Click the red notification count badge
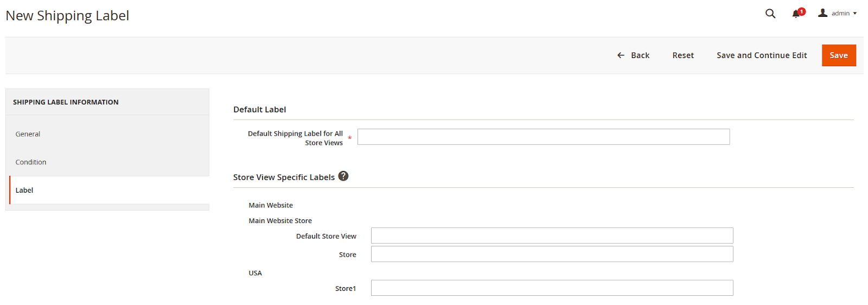The height and width of the screenshot is (305, 868). tap(802, 11)
